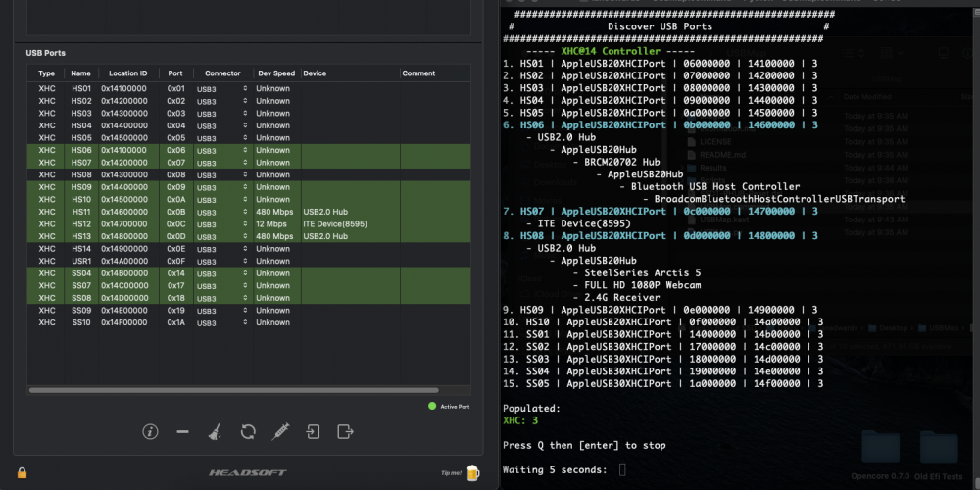The height and width of the screenshot is (490, 980).
Task: Click the Device column header
Action: click(x=315, y=73)
